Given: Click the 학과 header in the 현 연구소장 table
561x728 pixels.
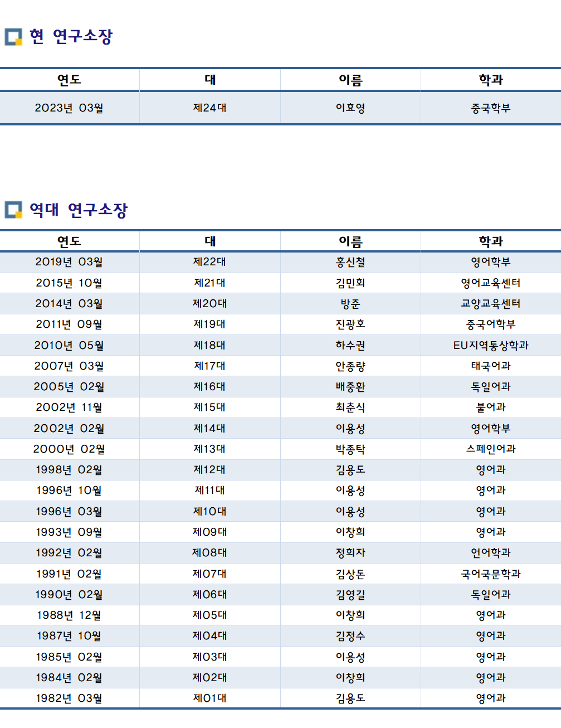Looking at the screenshot, I should (x=491, y=80).
